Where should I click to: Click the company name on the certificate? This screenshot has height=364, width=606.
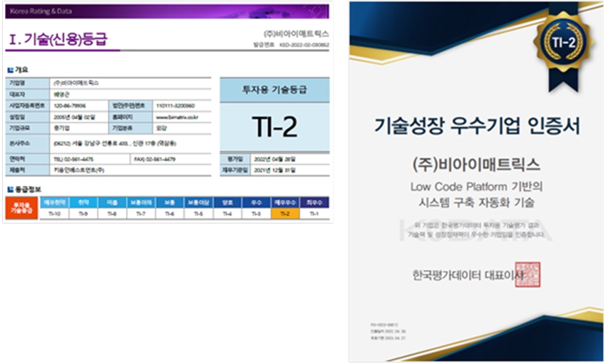pos(476,165)
